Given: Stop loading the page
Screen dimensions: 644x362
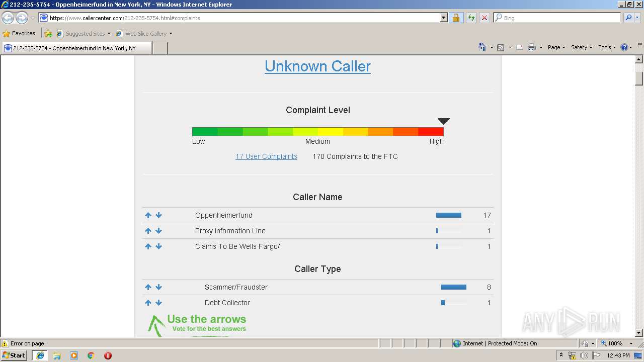Looking at the screenshot, I should 485,18.
